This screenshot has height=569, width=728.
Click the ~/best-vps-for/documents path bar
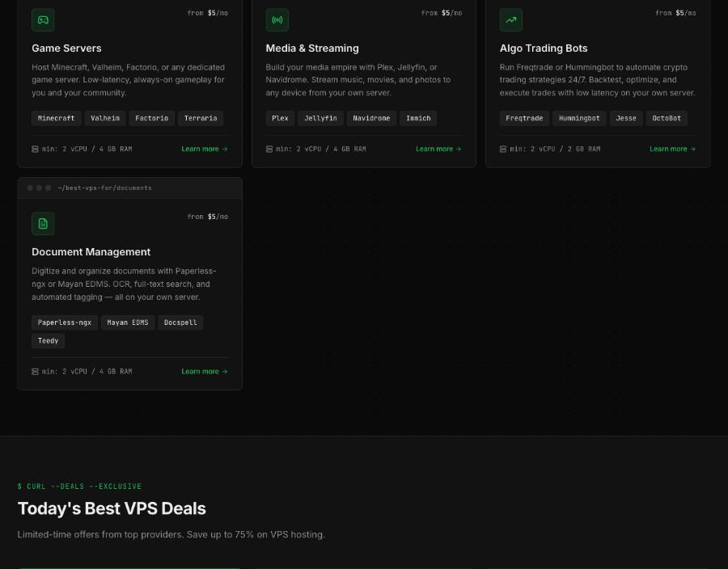point(129,188)
